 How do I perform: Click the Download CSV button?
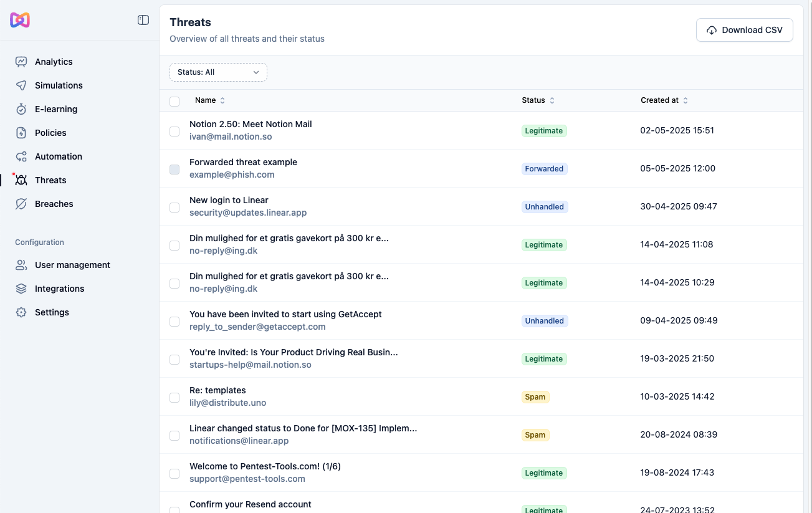pyautogui.click(x=744, y=30)
